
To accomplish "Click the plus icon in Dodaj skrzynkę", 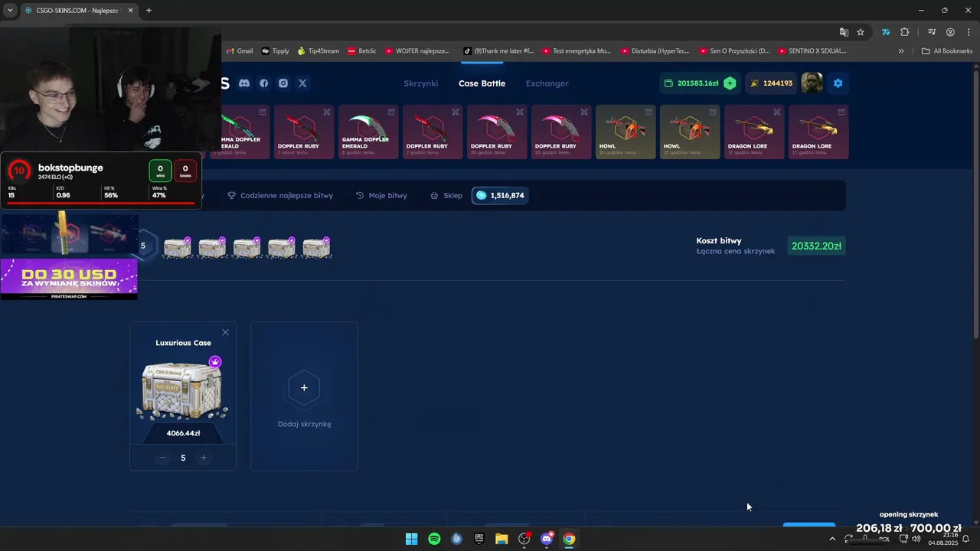I will pos(304,388).
